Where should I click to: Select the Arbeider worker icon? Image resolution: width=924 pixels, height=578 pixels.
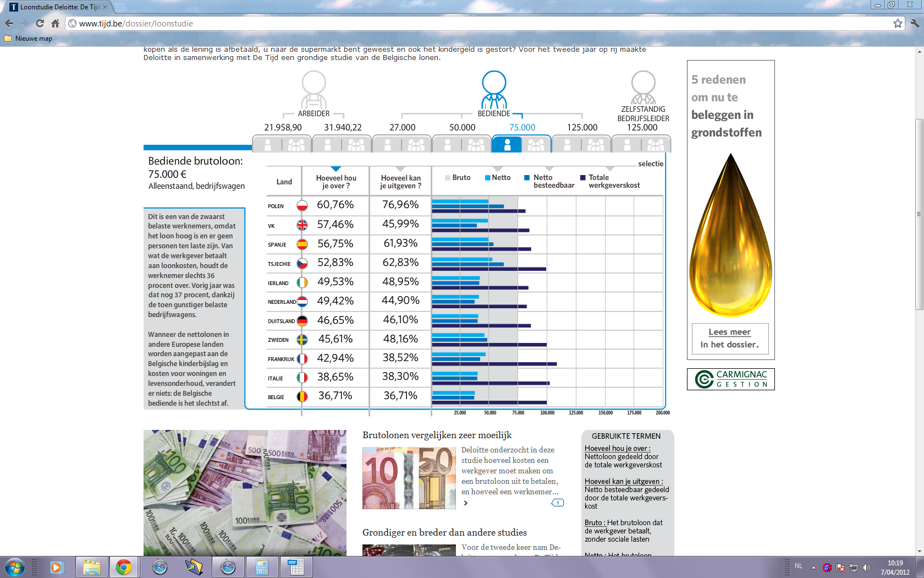(313, 89)
